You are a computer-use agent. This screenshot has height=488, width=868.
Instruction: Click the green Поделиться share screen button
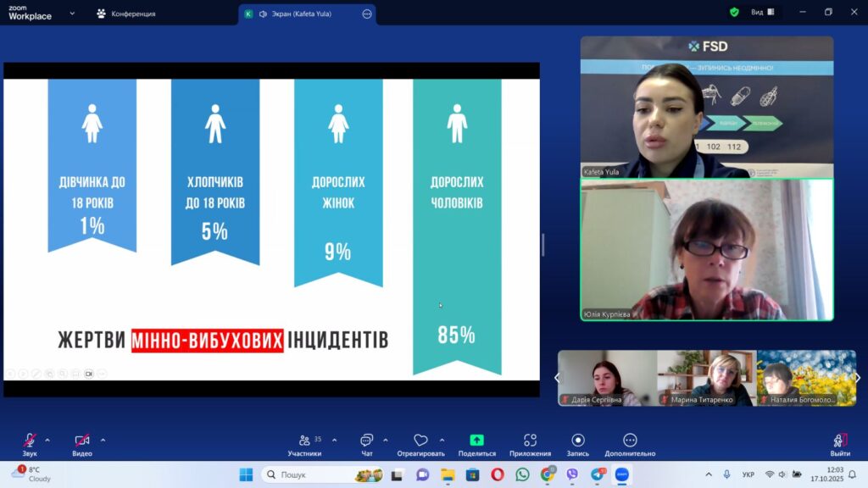(476, 444)
